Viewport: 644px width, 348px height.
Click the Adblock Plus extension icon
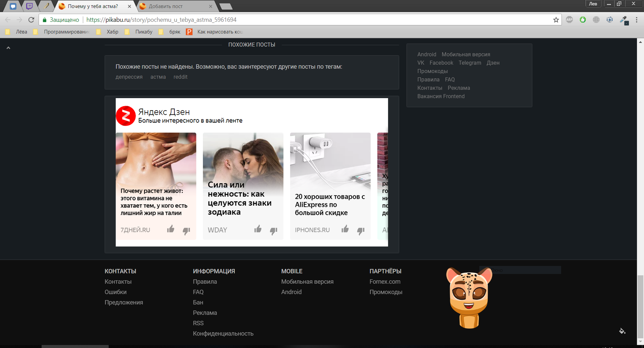pyautogui.click(x=569, y=20)
